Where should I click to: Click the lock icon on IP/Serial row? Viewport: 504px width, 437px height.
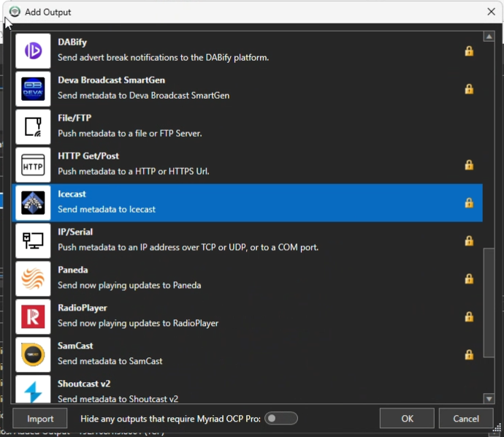[x=469, y=240]
